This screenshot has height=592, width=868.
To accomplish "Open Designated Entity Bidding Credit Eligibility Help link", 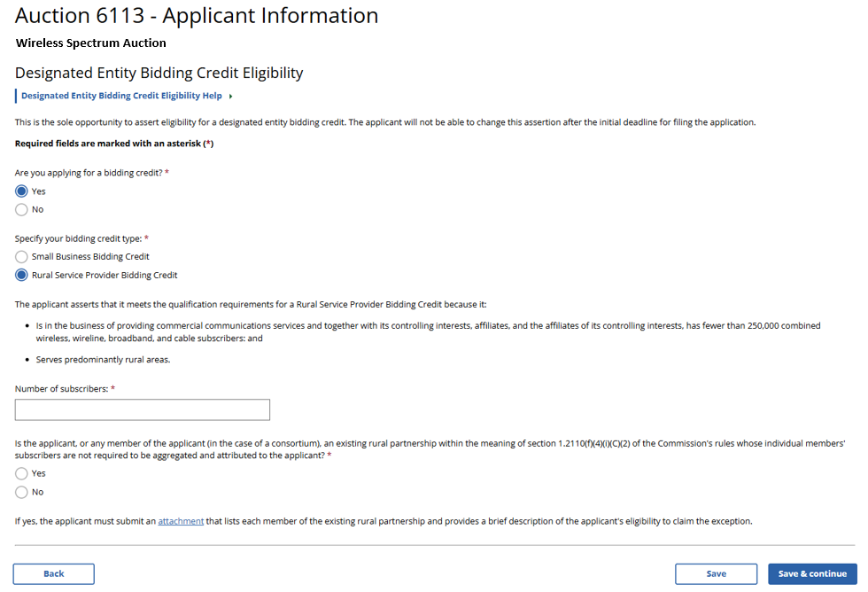I will click(x=121, y=96).
